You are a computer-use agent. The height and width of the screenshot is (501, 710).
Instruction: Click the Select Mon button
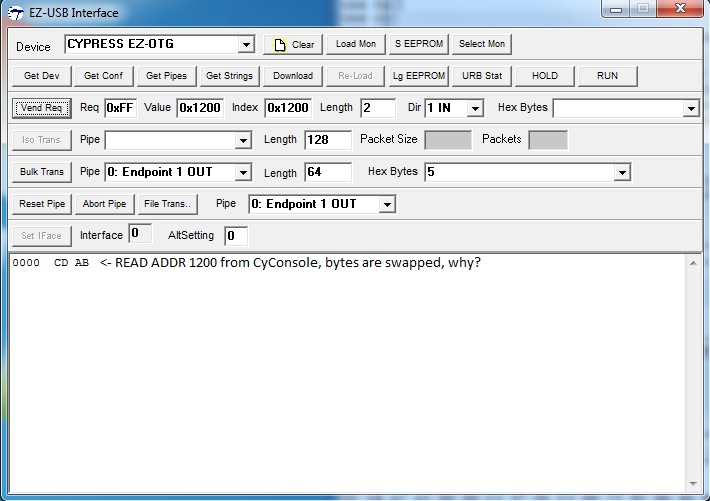(x=482, y=44)
